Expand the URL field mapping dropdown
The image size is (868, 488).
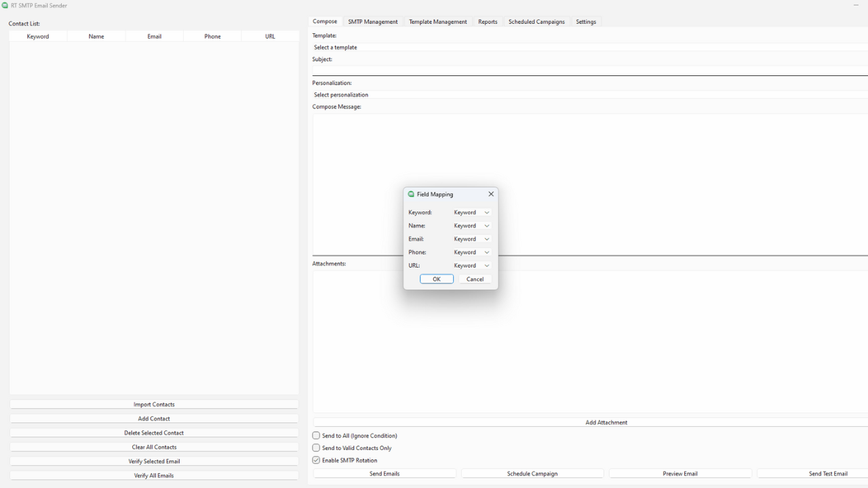point(471,265)
